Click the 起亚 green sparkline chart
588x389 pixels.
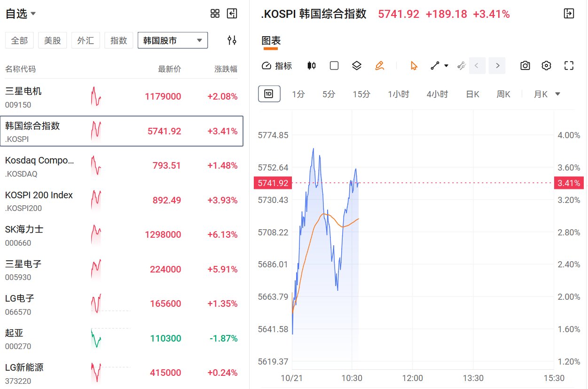[96, 338]
